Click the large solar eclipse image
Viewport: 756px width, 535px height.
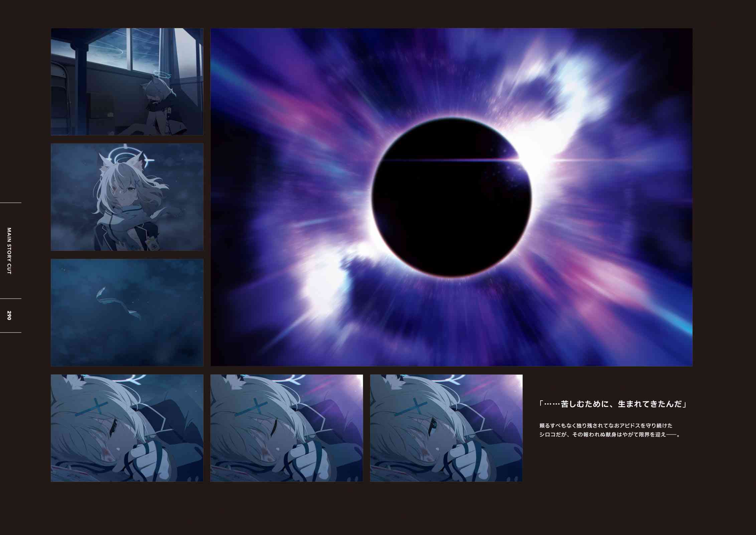pos(451,197)
